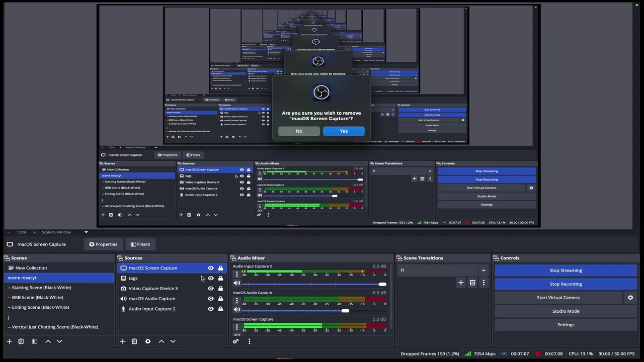Select 'Ending Scene (Black-White)' scene
This screenshot has height=362, width=644.
(x=59, y=307)
